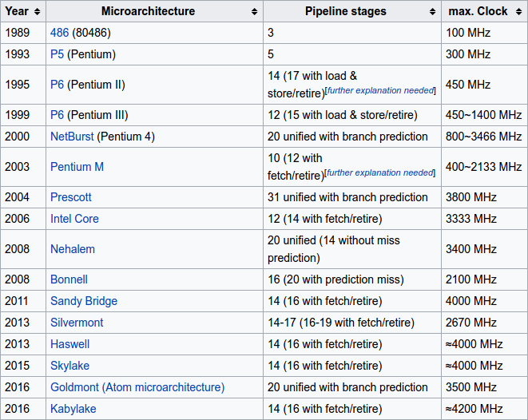Screen dimensions: 528x420
Task: Open the Intel Core link
Action: 74,219
